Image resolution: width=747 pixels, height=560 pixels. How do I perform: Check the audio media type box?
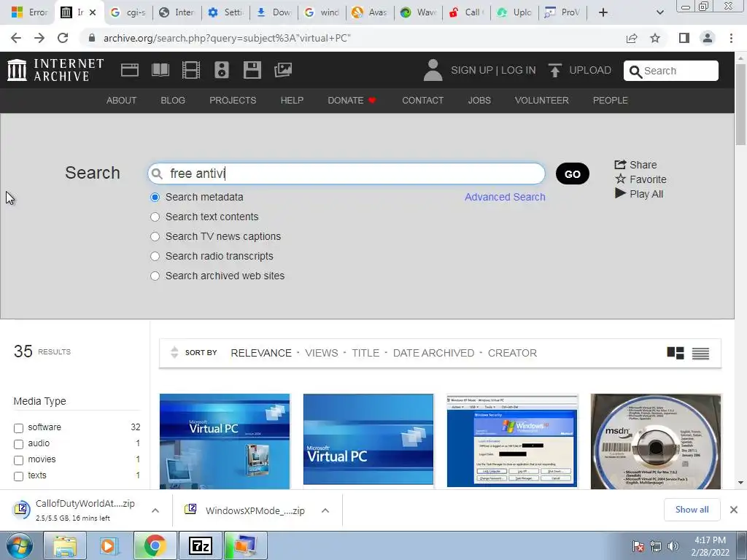click(18, 444)
